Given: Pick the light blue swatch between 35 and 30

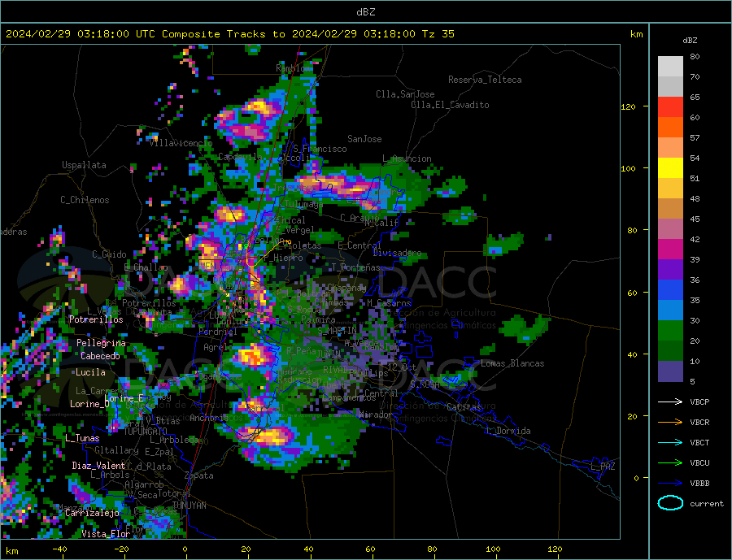Looking at the screenshot, I should 670,310.
